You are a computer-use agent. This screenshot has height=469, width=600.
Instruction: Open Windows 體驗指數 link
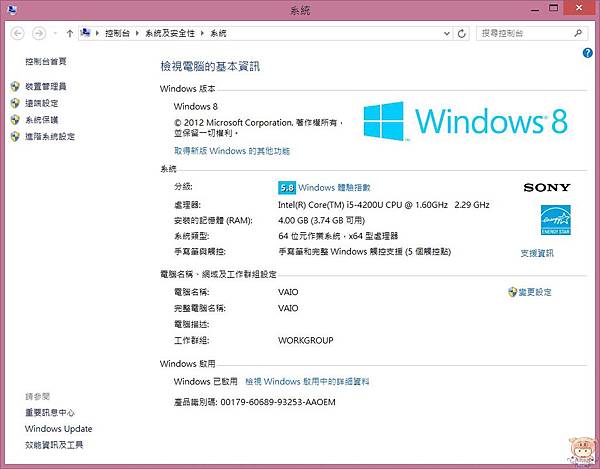(334, 188)
